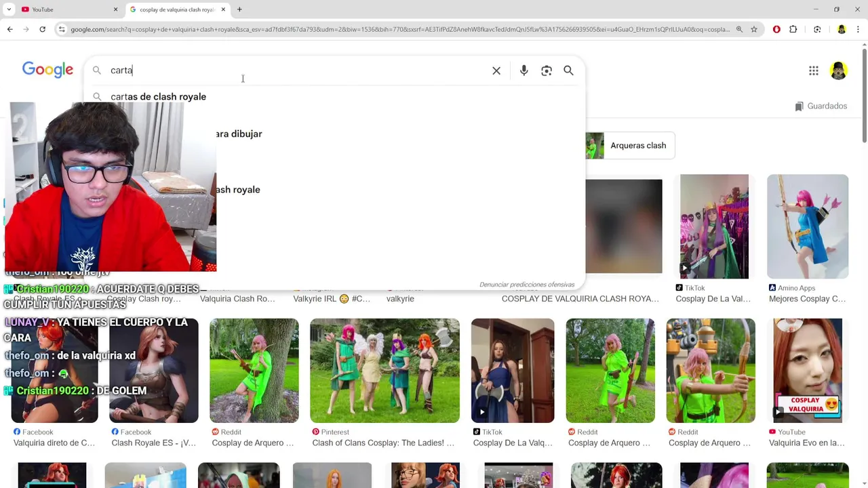Start voice search with the microphone
Image resolution: width=868 pixels, height=488 pixels.
[x=524, y=70]
